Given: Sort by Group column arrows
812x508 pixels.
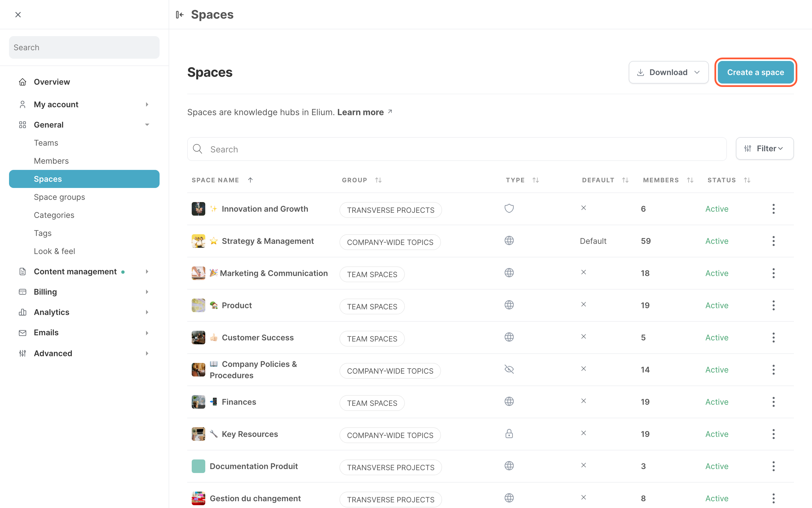Looking at the screenshot, I should point(378,180).
